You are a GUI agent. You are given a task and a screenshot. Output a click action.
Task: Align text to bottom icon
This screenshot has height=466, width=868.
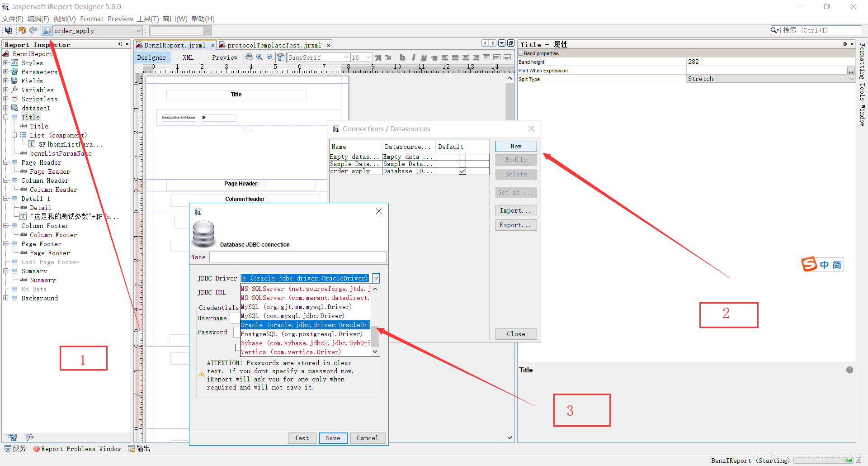[507, 57]
